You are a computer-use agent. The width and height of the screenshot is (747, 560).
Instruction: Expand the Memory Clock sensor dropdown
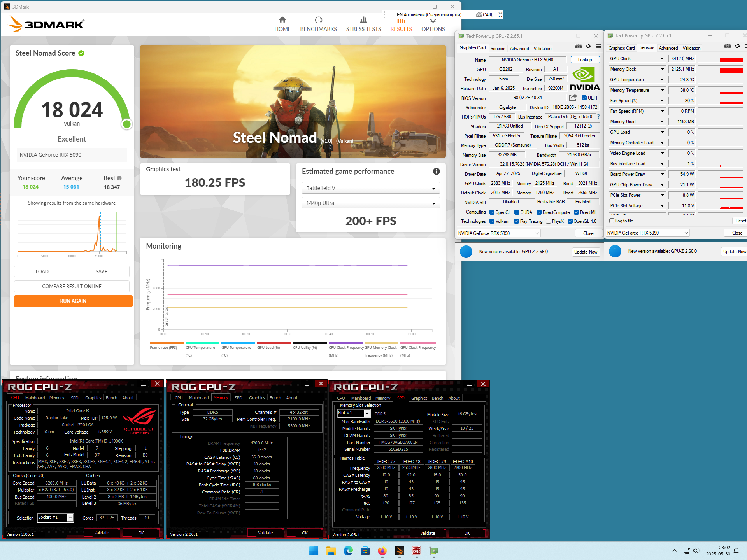(x=662, y=69)
